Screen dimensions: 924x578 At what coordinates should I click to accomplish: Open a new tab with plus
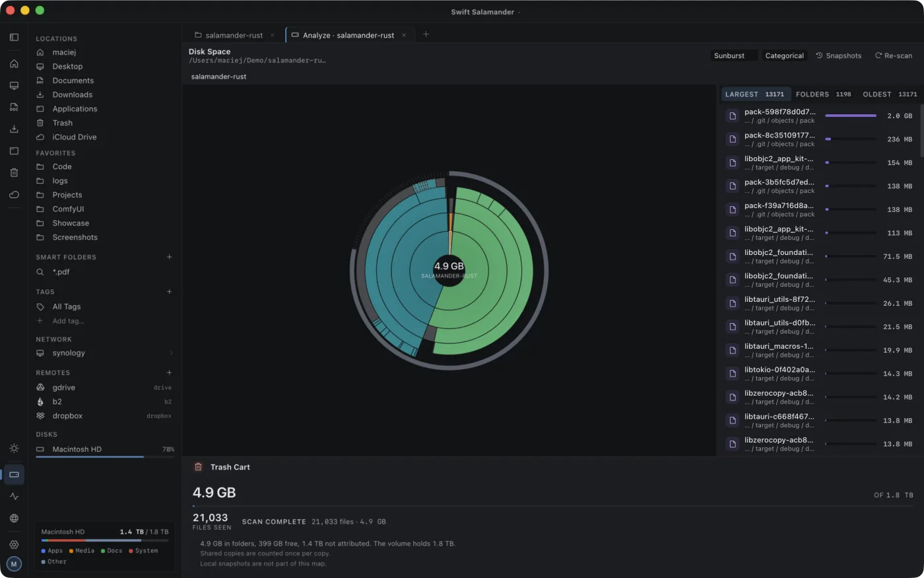(x=426, y=34)
